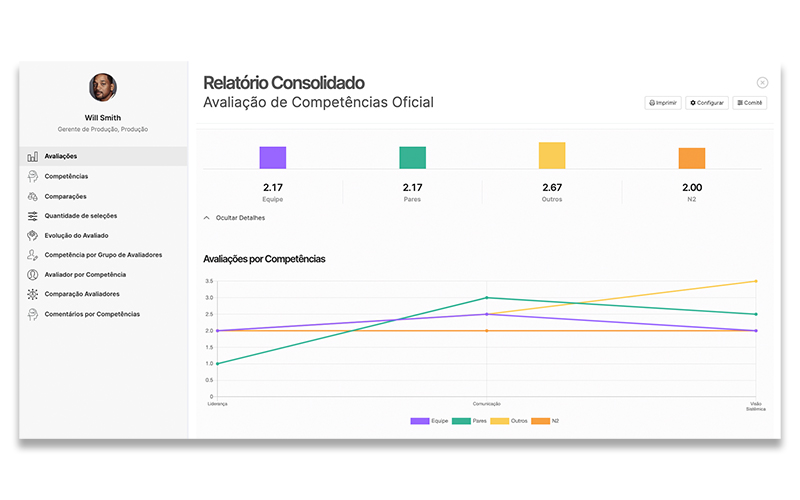Open the Comitê menu button
This screenshot has height=500, width=800.
(750, 103)
